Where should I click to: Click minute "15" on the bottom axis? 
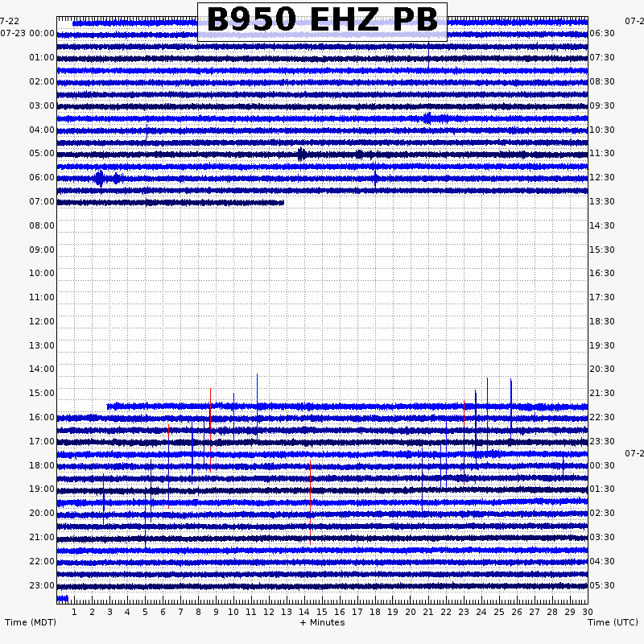pos(322,613)
